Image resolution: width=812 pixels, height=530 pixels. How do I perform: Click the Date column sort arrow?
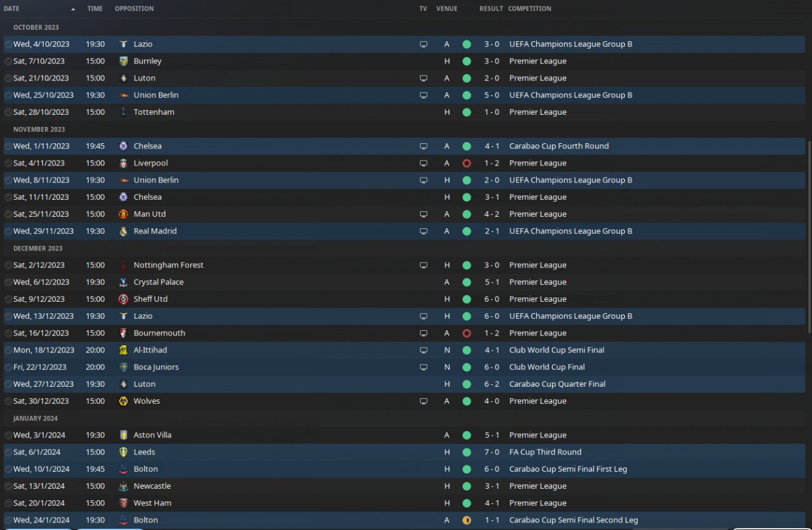tap(73, 10)
